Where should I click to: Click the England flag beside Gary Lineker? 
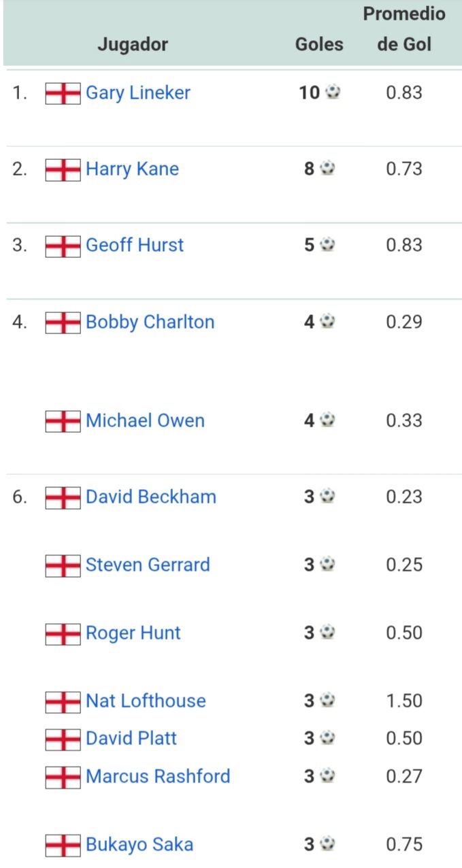63,93
